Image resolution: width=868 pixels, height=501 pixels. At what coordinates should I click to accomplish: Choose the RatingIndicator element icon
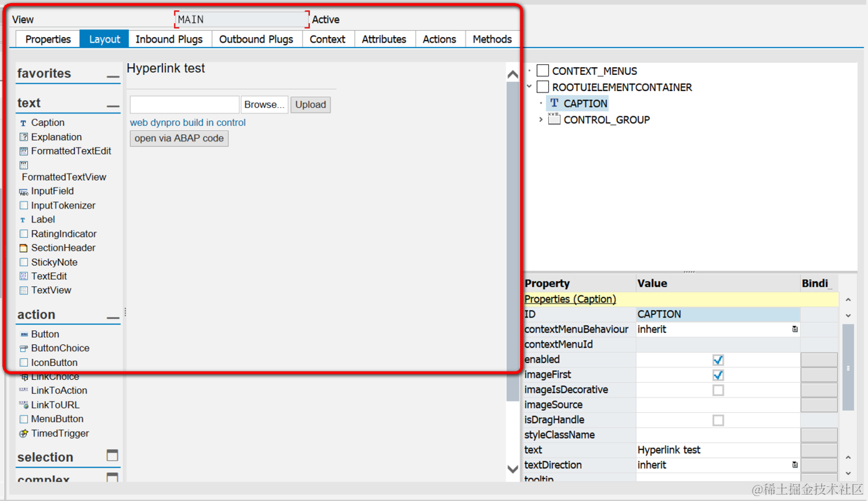click(x=24, y=234)
